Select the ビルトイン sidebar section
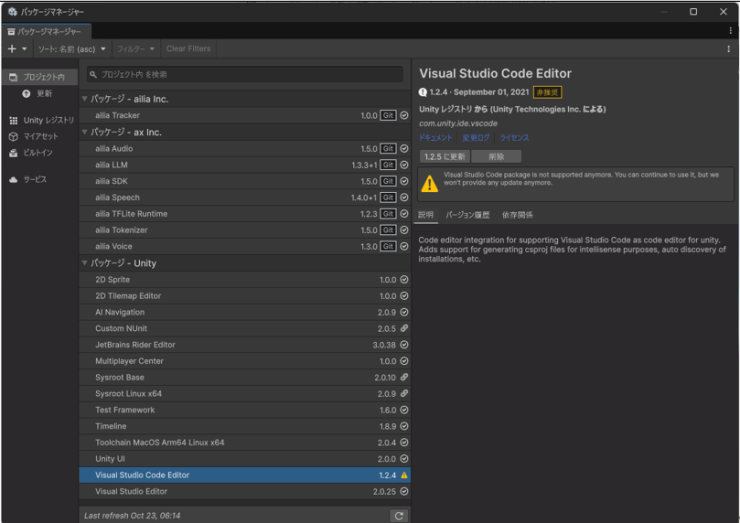This screenshot has width=740, height=523. point(38,152)
